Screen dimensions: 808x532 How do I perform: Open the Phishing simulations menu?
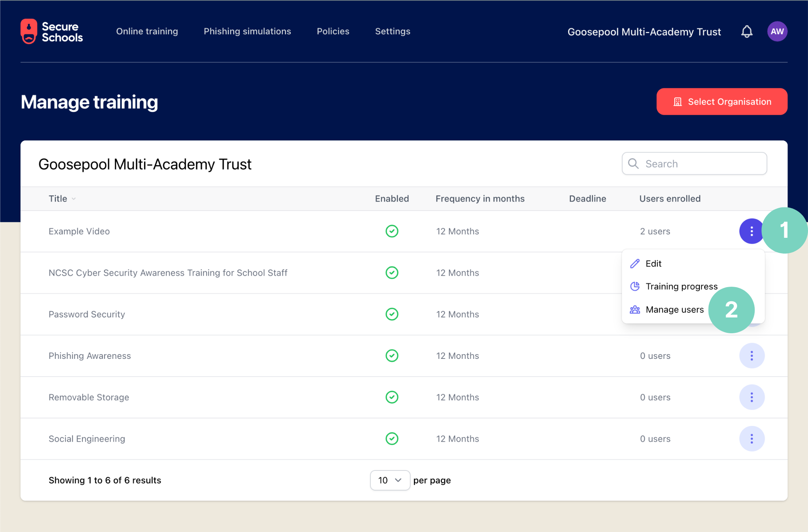tap(247, 32)
